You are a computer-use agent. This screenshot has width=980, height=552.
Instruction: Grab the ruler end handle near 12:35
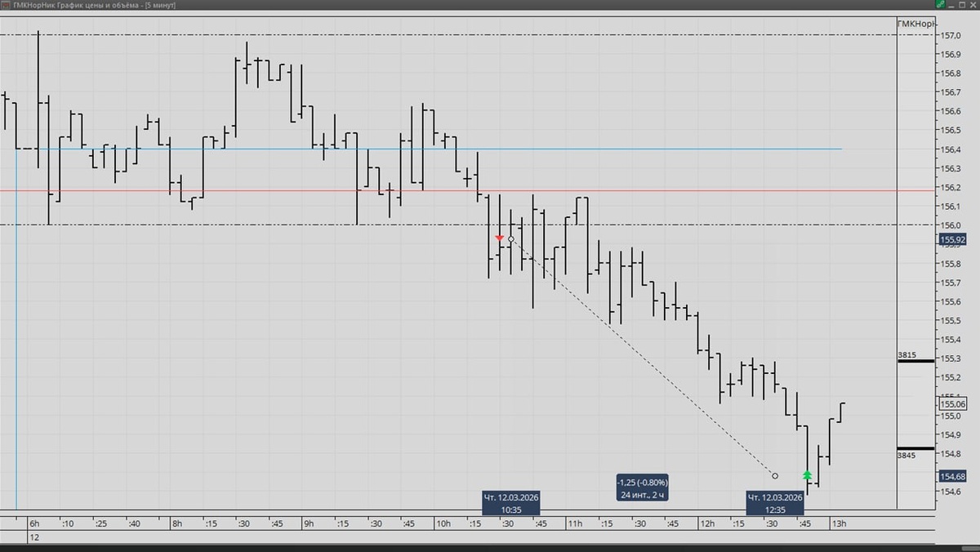pos(775,475)
